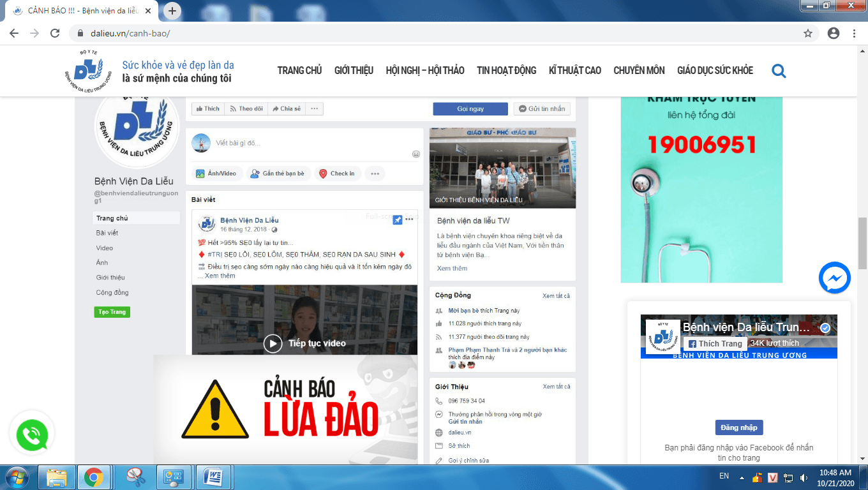The image size is (868, 490).
Task: Click the blue Gọi ngay button
Action: click(470, 109)
